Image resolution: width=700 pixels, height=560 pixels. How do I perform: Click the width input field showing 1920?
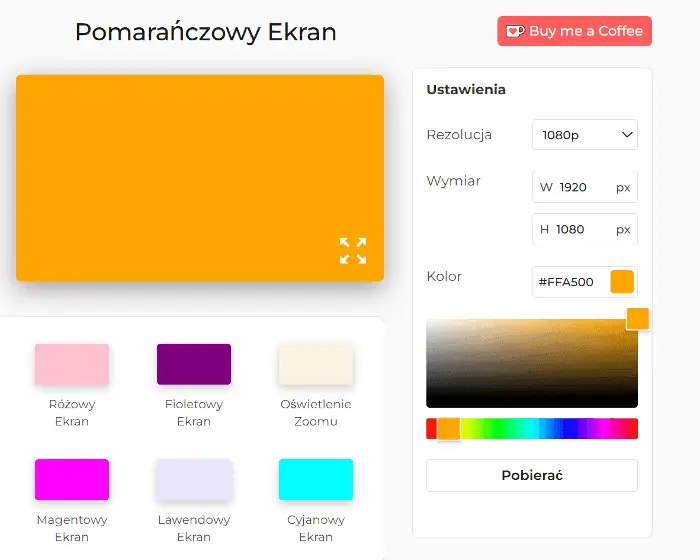pos(578,187)
